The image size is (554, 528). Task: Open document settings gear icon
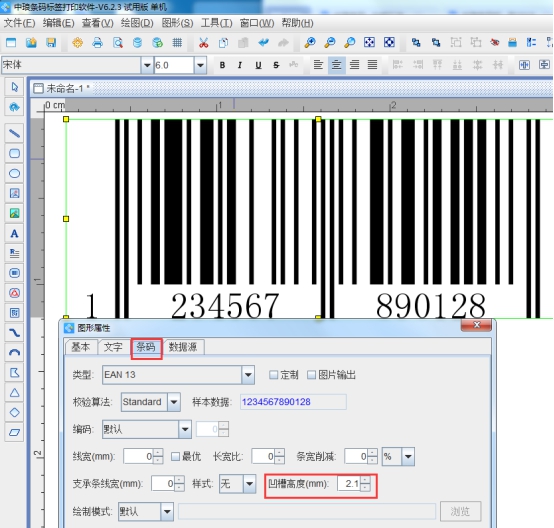pos(78,43)
